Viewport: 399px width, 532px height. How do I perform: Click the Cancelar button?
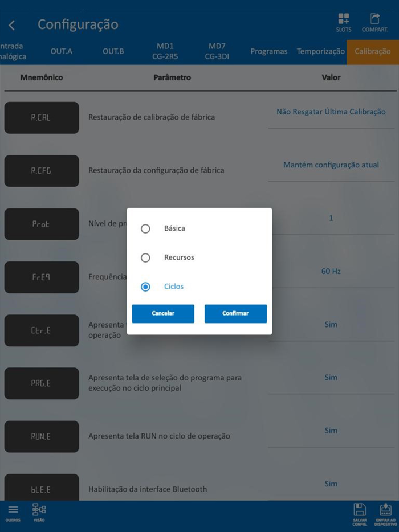click(x=163, y=313)
